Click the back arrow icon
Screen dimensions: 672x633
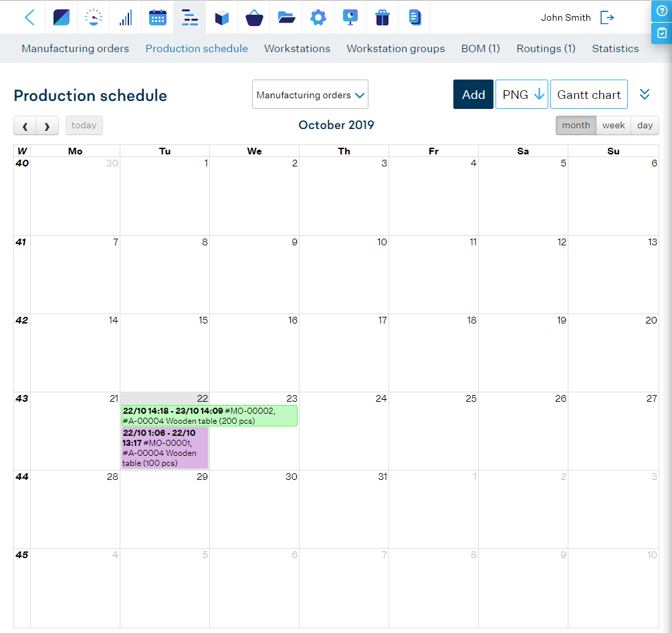click(x=29, y=17)
